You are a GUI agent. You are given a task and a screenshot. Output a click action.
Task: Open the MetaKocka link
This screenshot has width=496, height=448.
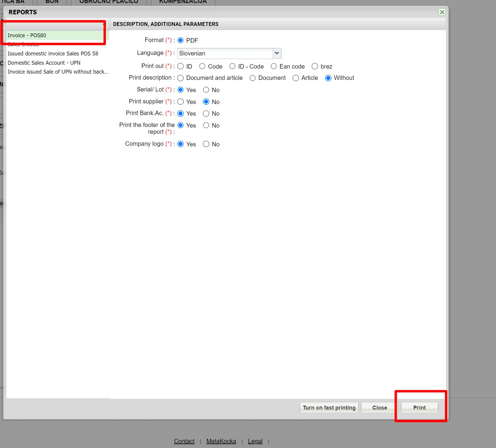[x=221, y=441]
